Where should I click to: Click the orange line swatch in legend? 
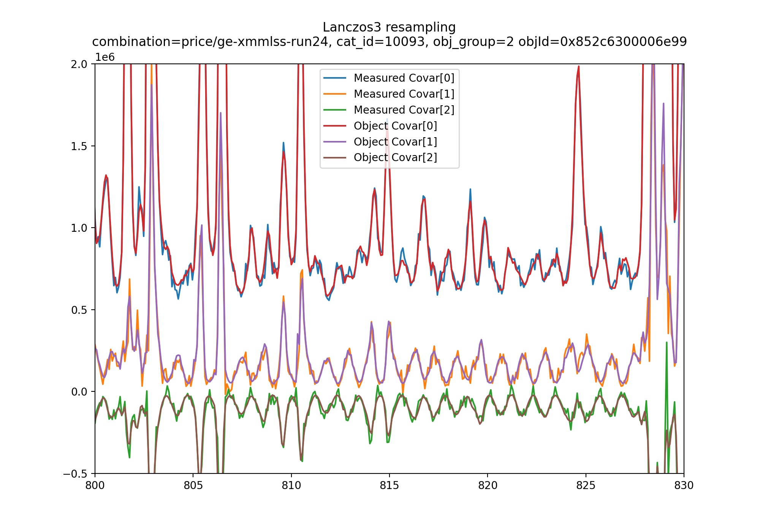pos(335,94)
